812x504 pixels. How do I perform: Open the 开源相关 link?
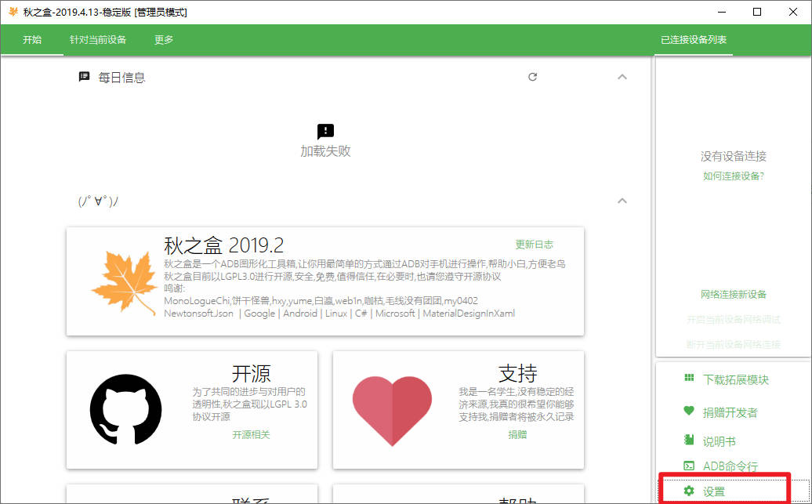[251, 434]
